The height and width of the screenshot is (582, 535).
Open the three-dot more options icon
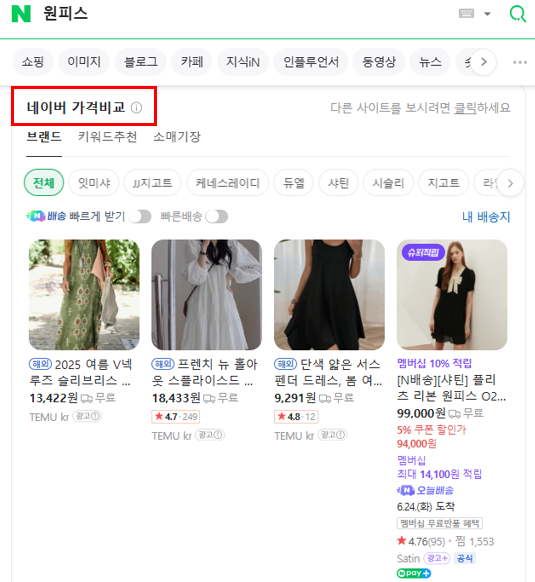coord(520,62)
